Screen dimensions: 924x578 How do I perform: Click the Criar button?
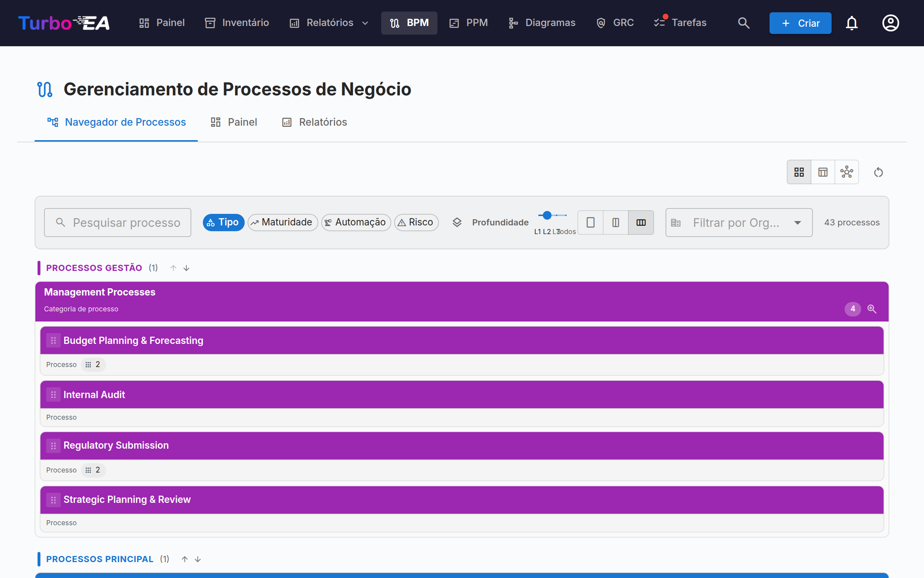[800, 23]
